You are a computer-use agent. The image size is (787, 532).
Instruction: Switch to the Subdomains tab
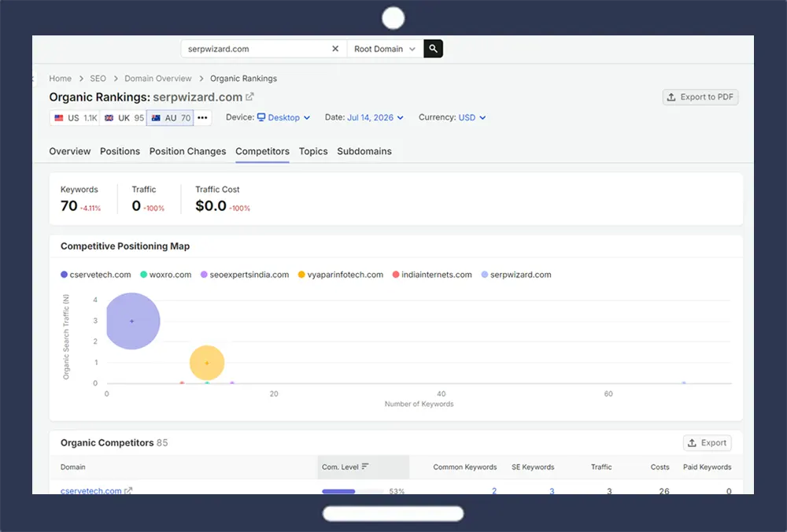(x=364, y=151)
